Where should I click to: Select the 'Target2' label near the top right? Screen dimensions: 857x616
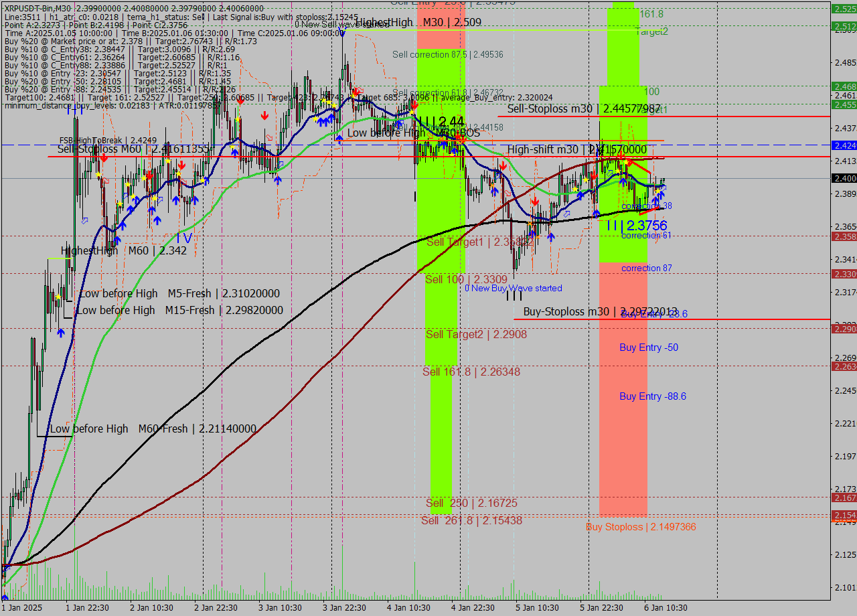651,31
